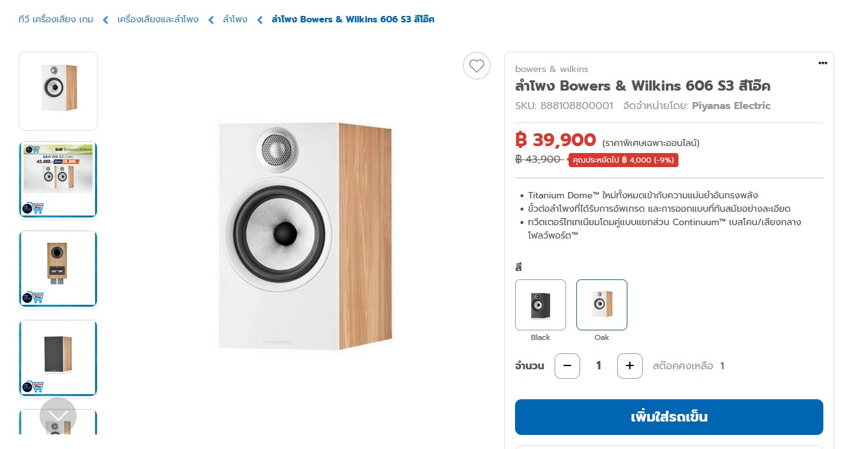Viewport: 868px width, 449px height.
Task: Click back chevron before ลำโพง breadcrumb
Action: [211, 20]
